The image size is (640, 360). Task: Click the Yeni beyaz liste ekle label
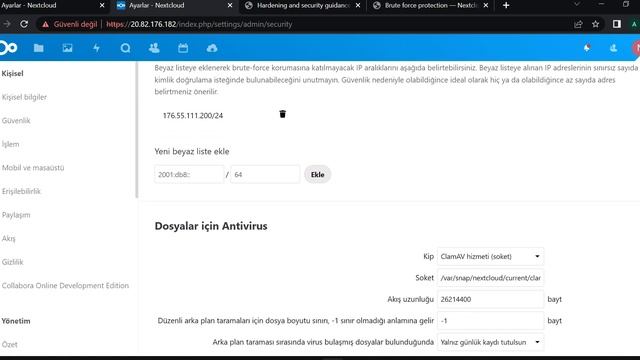192,151
